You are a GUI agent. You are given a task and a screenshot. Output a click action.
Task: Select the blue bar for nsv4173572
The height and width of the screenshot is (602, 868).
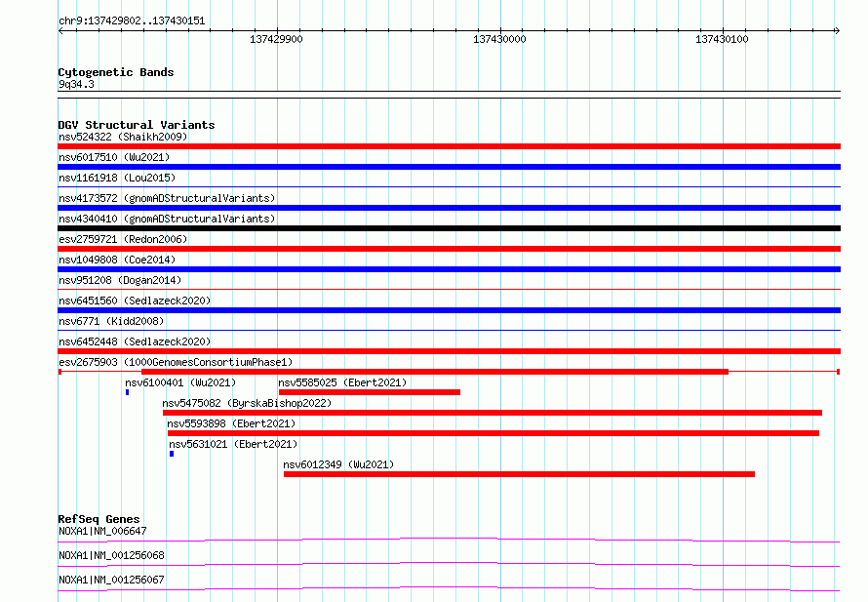tap(449, 208)
